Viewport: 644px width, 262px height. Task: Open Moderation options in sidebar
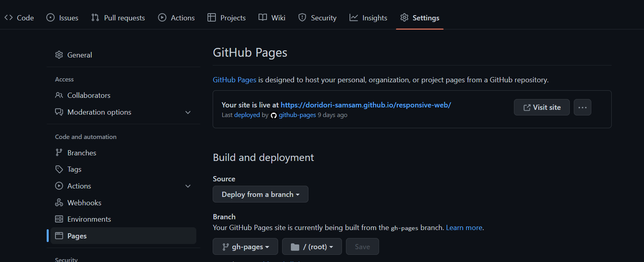pyautogui.click(x=123, y=112)
